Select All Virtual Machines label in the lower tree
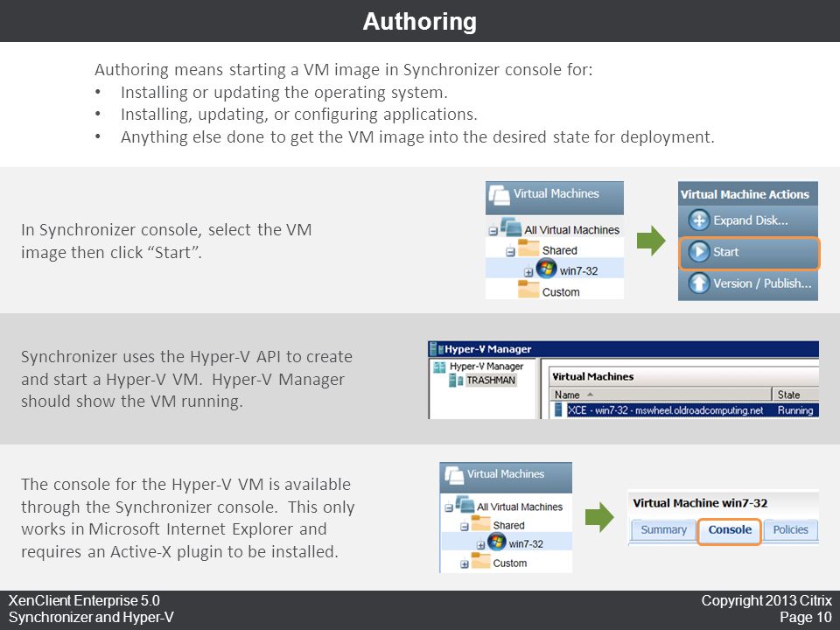Image resolution: width=840 pixels, height=630 pixels. click(520, 507)
